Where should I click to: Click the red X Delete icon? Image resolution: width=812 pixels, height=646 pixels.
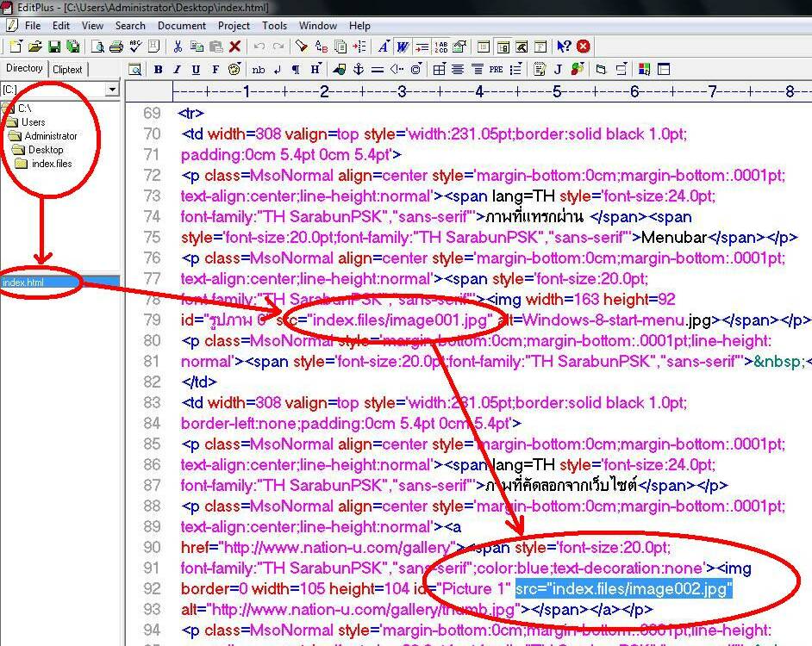234,47
